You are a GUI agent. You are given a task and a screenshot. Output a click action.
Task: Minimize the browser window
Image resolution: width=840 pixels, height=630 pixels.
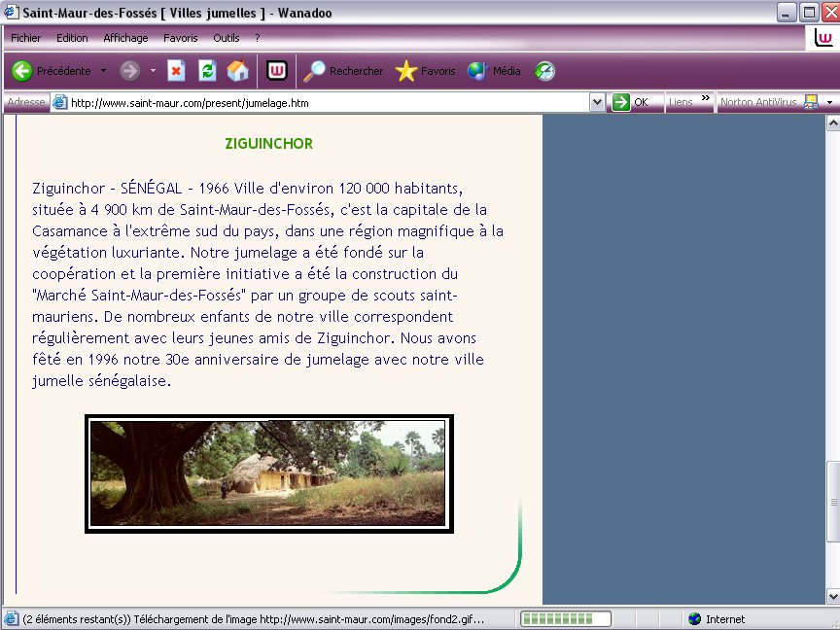tap(786, 13)
